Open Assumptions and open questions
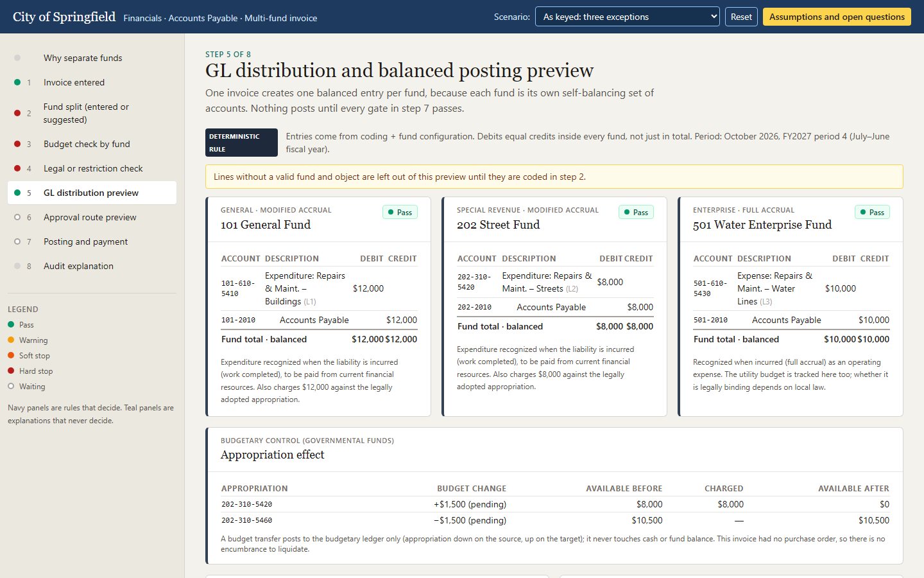Image resolution: width=924 pixels, height=578 pixels. (837, 17)
